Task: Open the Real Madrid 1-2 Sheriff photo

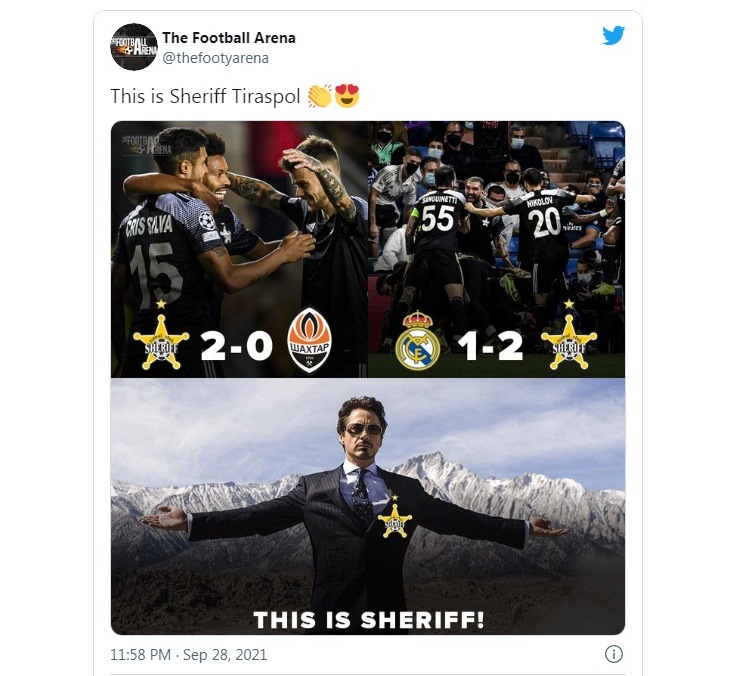Action: click(496, 249)
